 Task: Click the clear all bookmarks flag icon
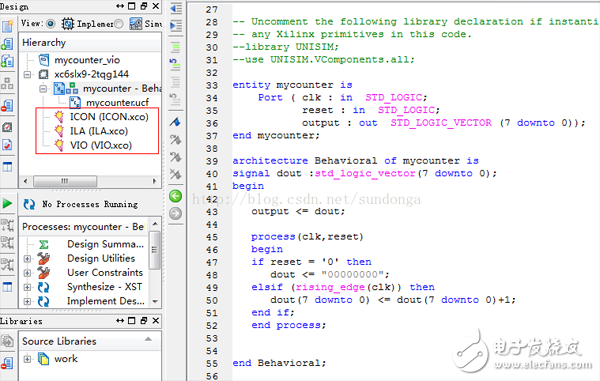(175, 174)
